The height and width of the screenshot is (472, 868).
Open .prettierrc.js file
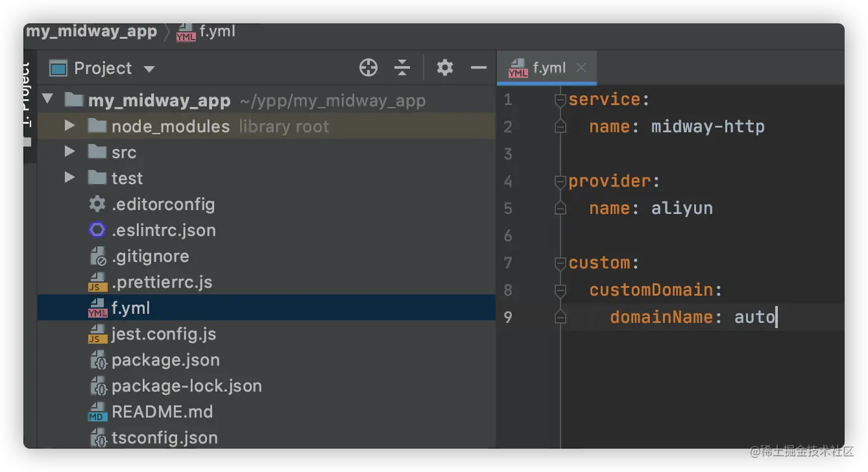pyautogui.click(x=162, y=283)
